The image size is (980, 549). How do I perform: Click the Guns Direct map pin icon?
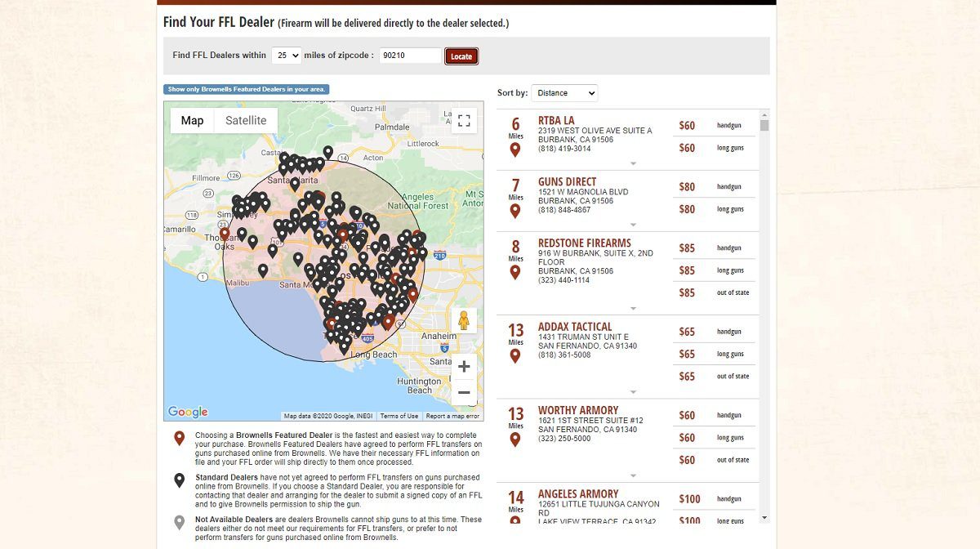tap(515, 211)
